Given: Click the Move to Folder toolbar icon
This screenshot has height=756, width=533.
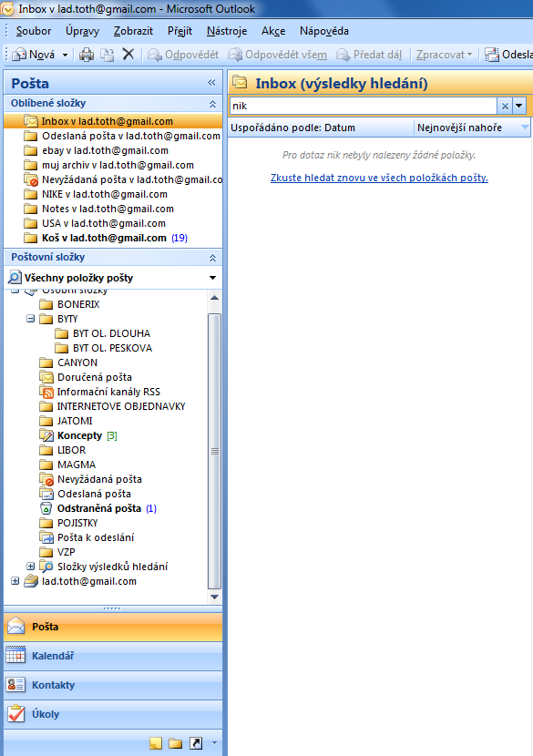Looking at the screenshot, I should [108, 55].
